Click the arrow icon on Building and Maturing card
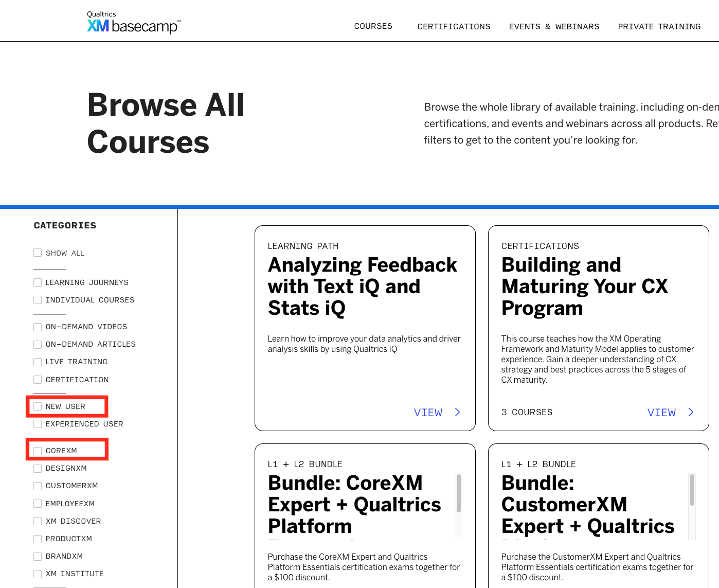The height and width of the screenshot is (588, 719). (x=691, y=413)
